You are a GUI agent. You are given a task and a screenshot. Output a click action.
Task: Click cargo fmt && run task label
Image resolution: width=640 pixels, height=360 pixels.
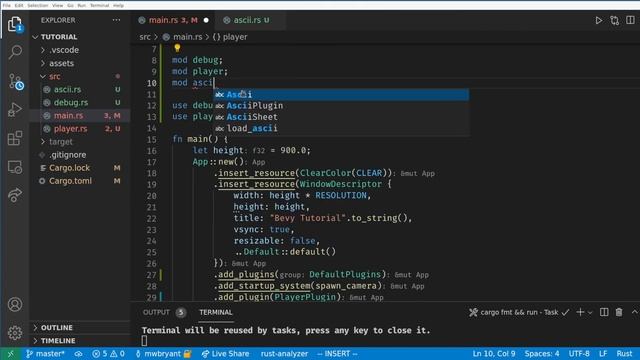click(519, 312)
